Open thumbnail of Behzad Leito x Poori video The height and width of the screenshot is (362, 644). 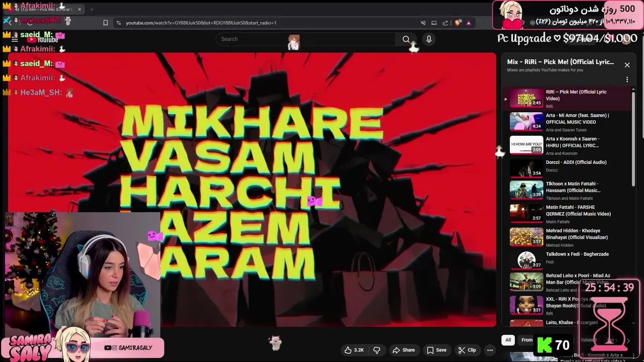pyautogui.click(x=526, y=282)
